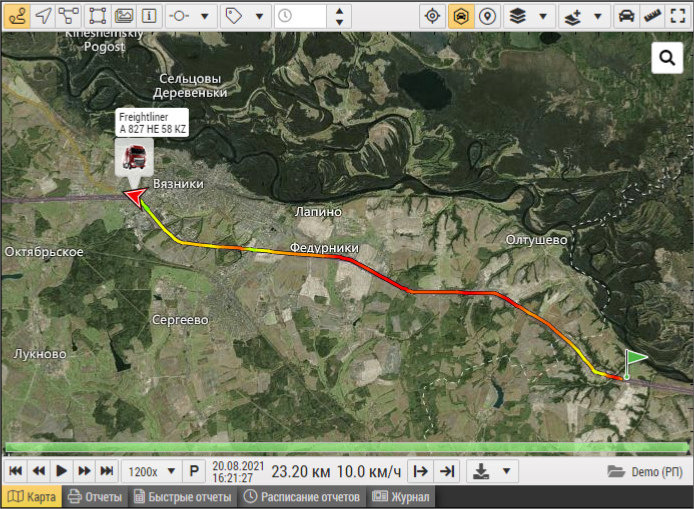
Task: Click the 20.08.2021 16:21:27 timestamp
Action: pos(238,472)
